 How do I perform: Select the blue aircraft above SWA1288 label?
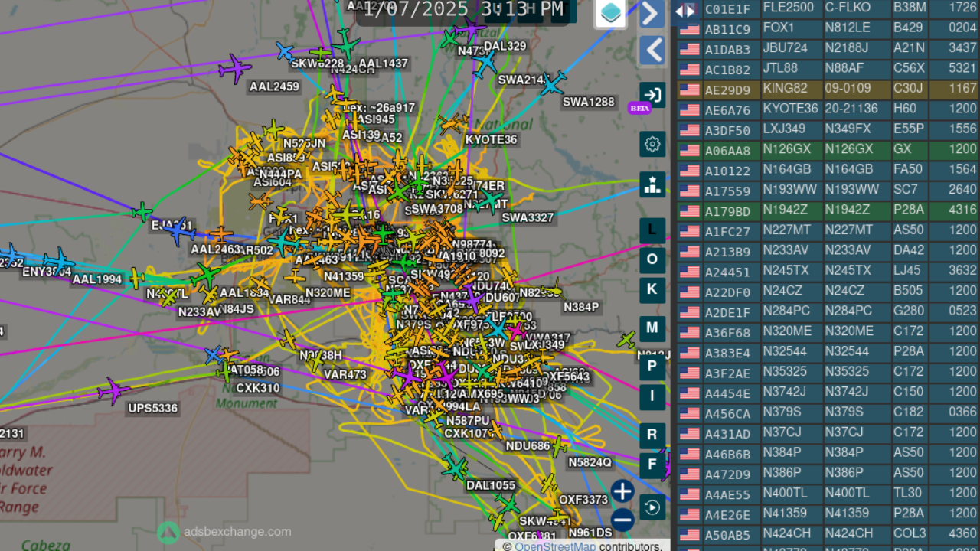click(553, 83)
